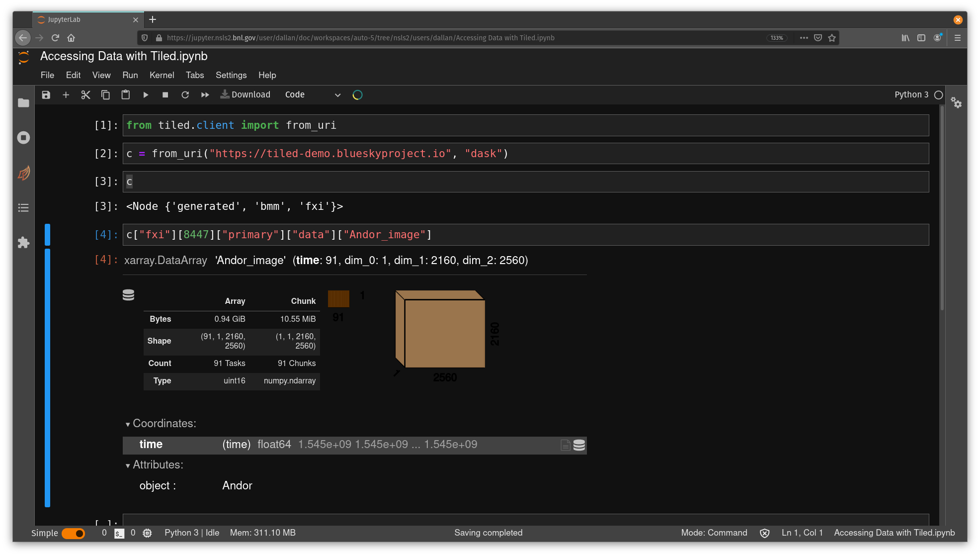Screen dimensions: 980x556
Task: Close the JupyterLab browser tab
Action: tap(135, 20)
